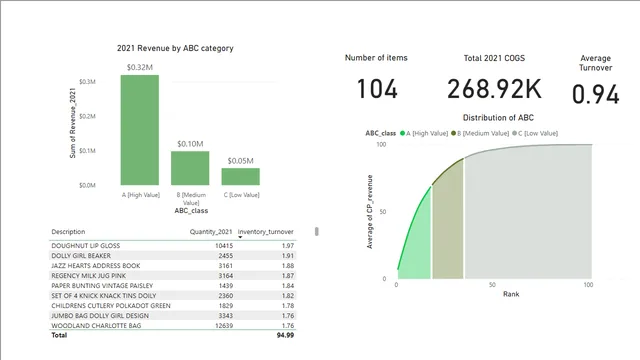
Task: Click the Number of items card 104
Action: point(377,89)
